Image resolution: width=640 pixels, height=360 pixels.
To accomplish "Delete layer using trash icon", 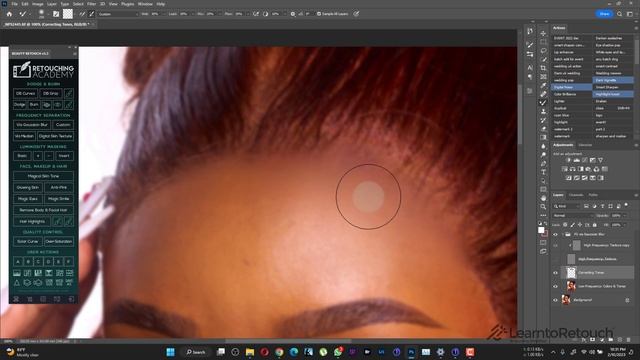I will pyautogui.click(x=629, y=340).
